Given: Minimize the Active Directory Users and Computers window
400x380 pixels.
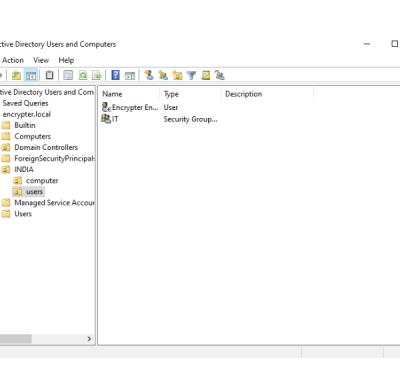Looking at the screenshot, I should [367, 44].
